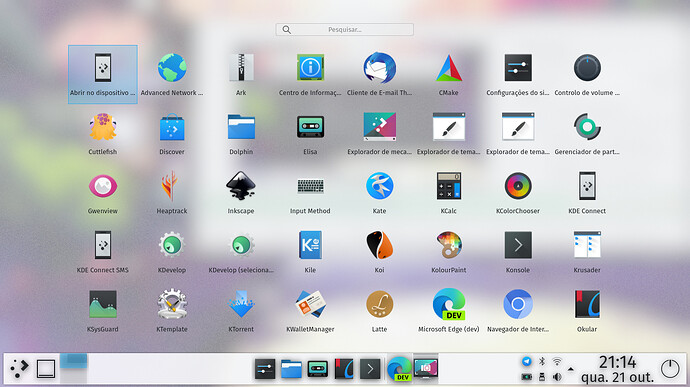The width and height of the screenshot is (690, 387).
Task: Open the speaker volume tray icon
Action: [x=557, y=377]
